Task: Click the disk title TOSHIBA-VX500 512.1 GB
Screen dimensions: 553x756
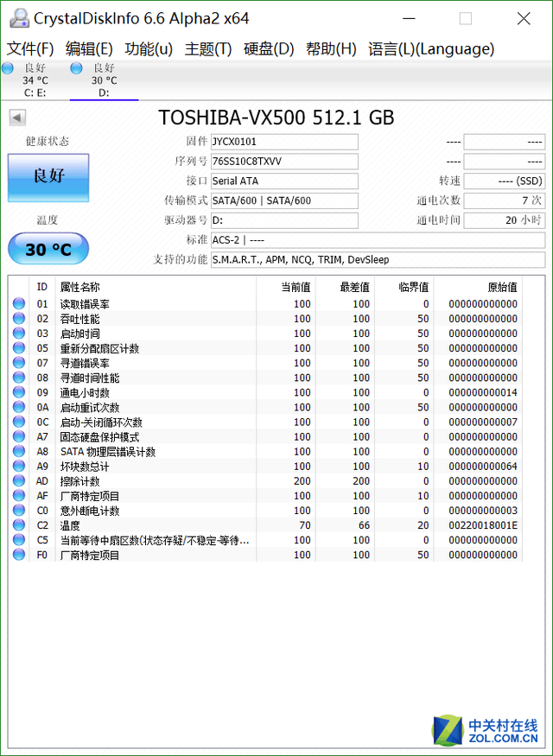Action: (276, 118)
